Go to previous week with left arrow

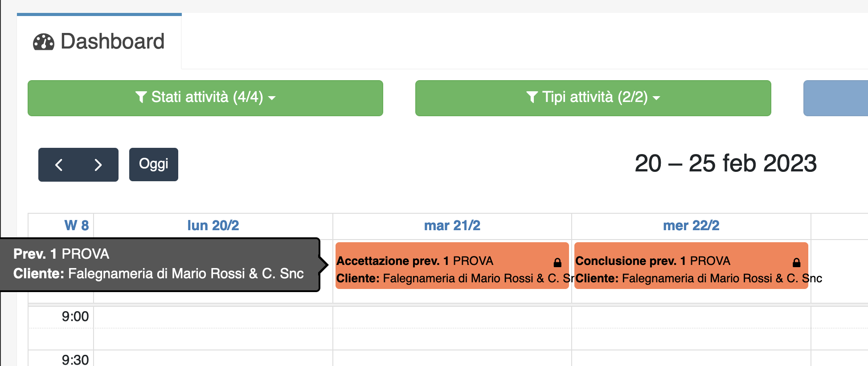58,164
